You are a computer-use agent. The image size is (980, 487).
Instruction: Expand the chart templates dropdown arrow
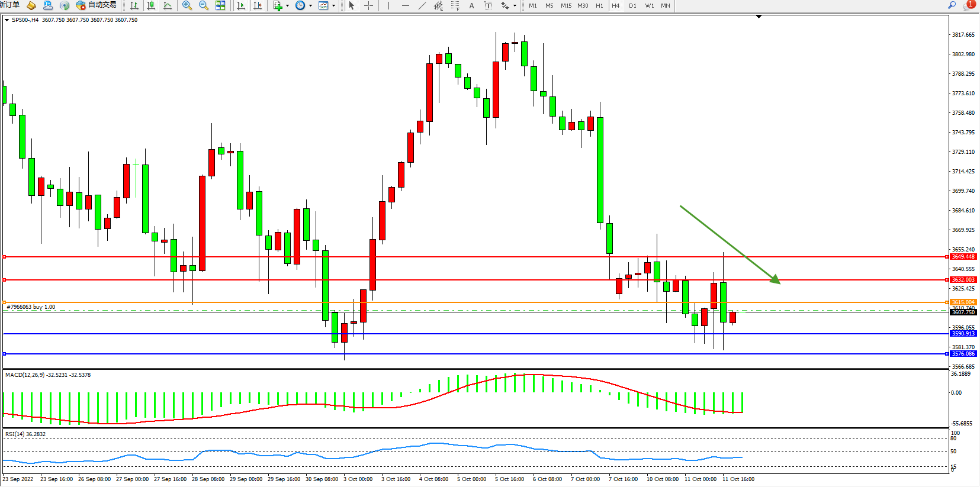(333, 5)
